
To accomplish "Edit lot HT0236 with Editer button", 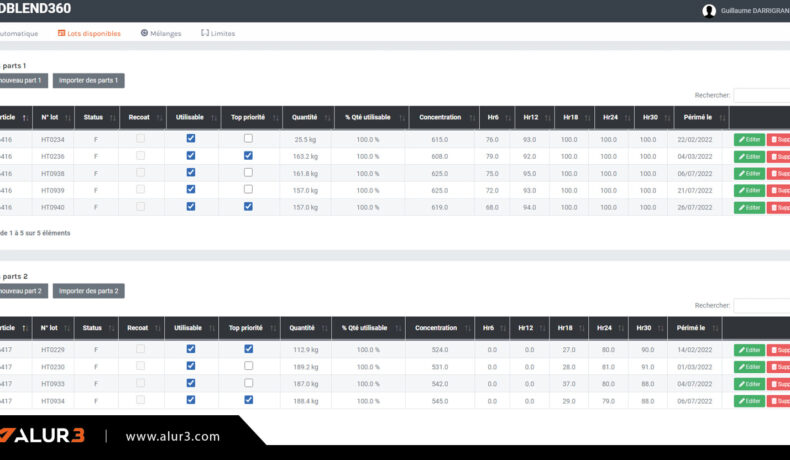I will click(749, 157).
